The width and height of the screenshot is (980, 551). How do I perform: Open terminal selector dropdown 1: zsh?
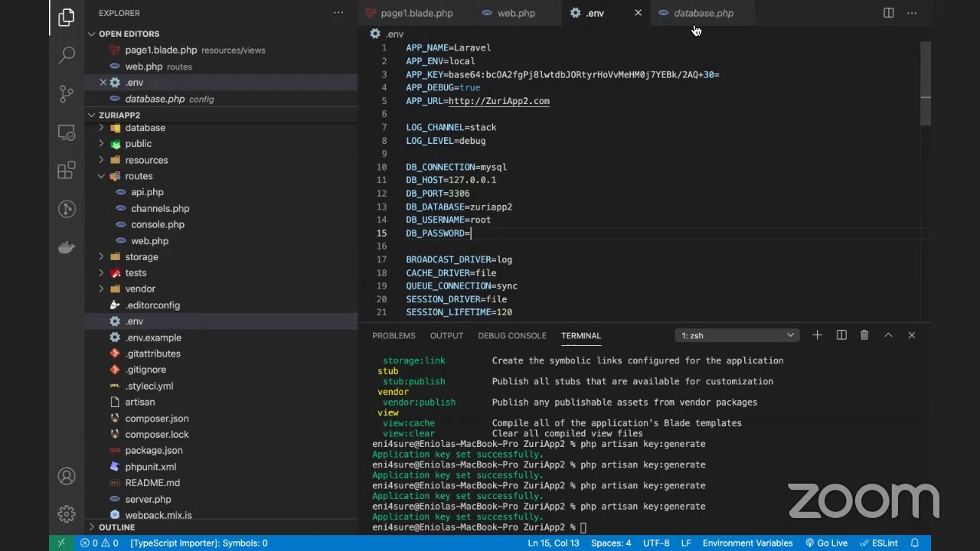(737, 335)
